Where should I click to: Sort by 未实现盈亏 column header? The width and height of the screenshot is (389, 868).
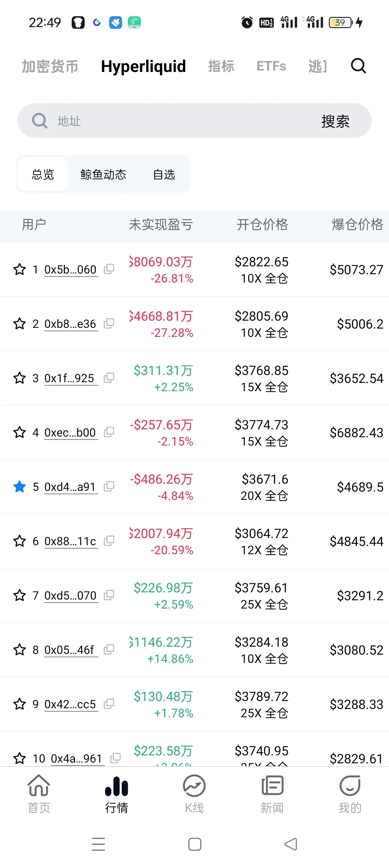pyautogui.click(x=161, y=225)
